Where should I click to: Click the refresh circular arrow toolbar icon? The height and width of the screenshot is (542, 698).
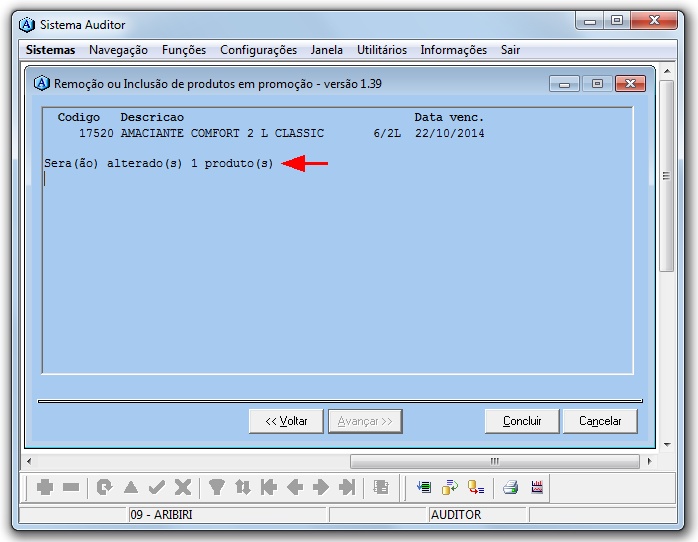tap(105, 487)
